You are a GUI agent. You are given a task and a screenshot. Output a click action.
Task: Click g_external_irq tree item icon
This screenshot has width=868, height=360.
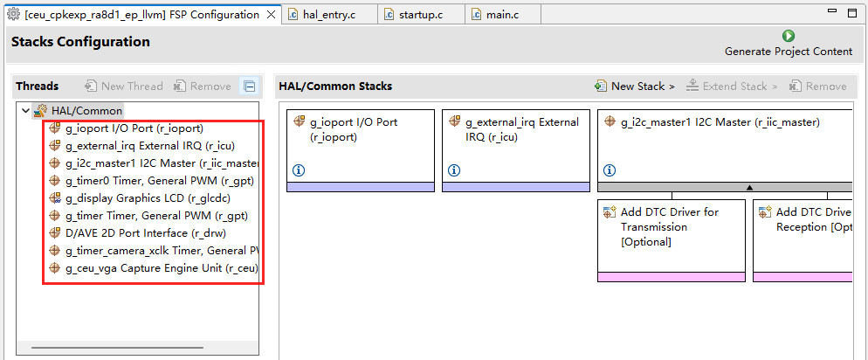point(54,146)
